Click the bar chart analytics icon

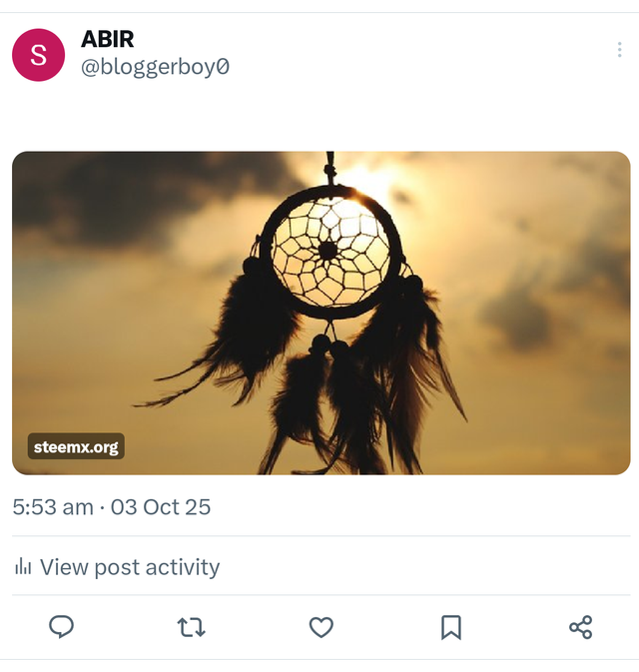click(x=22, y=567)
